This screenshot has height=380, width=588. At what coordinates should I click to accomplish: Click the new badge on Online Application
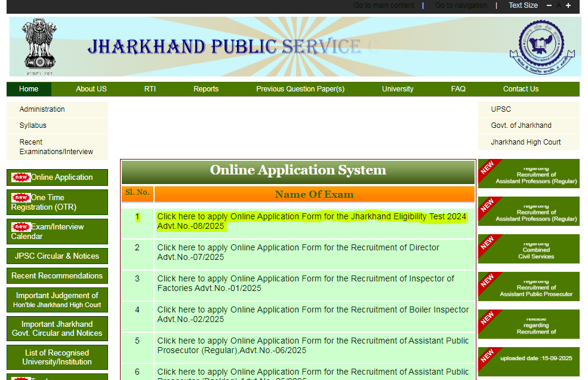[21, 177]
